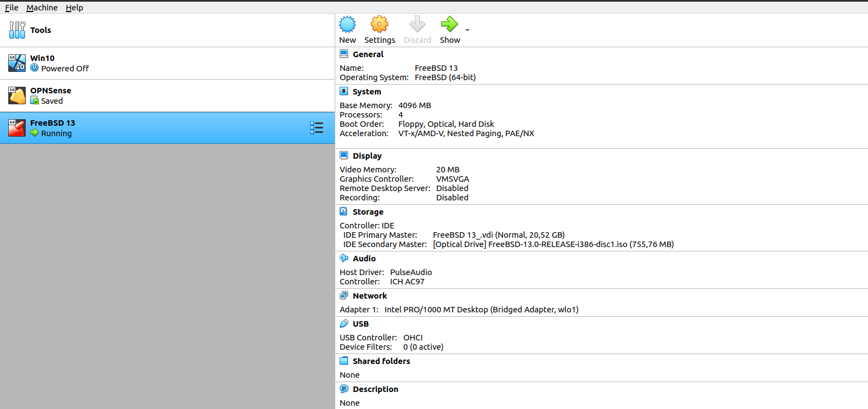Image resolution: width=868 pixels, height=409 pixels.
Task: Click the FreeBSD 13 name value in General
Action: pyautogui.click(x=436, y=68)
